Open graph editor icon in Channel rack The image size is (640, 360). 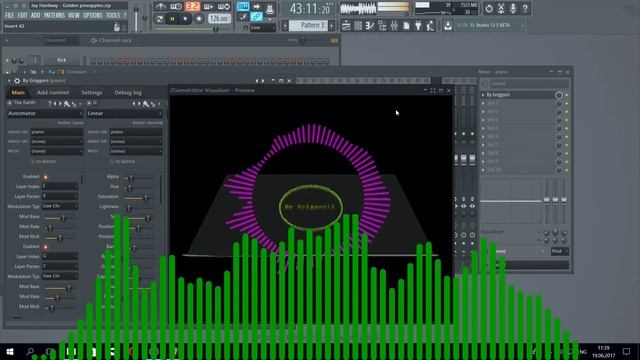(334, 40)
